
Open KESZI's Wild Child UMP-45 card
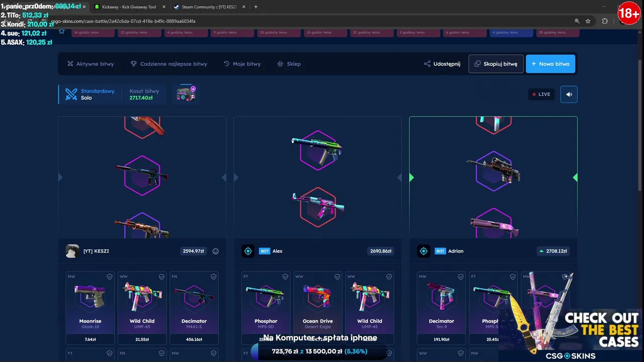pyautogui.click(x=142, y=308)
